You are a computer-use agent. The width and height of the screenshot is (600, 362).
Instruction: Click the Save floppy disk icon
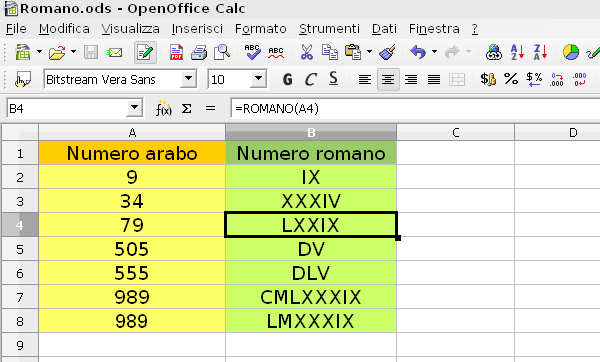pyautogui.click(x=91, y=52)
